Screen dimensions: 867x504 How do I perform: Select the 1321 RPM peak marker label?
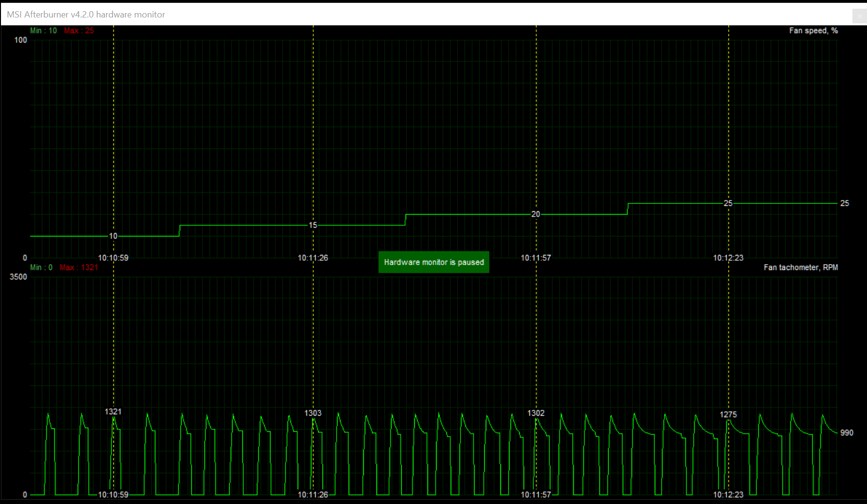113,412
